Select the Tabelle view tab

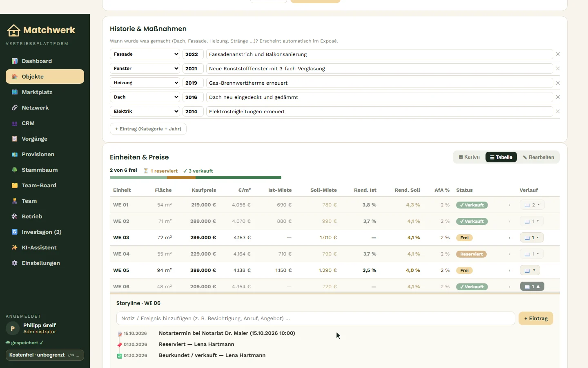pos(501,157)
